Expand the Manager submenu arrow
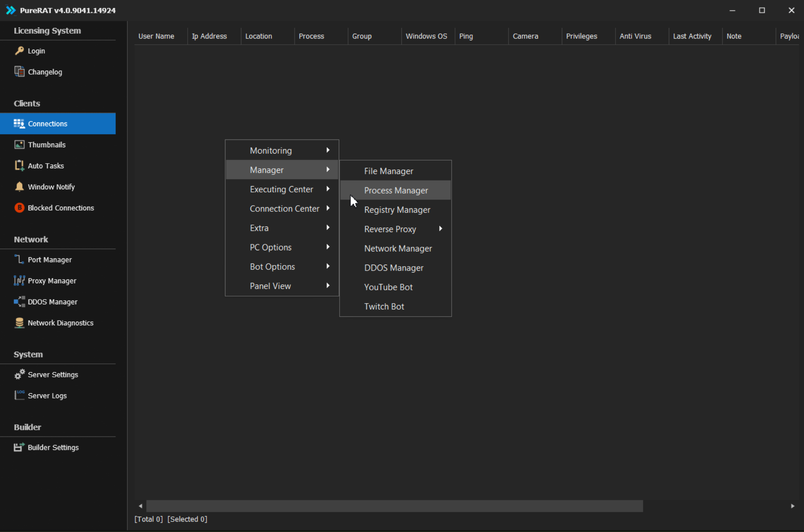This screenshot has width=804, height=532. 328,169
